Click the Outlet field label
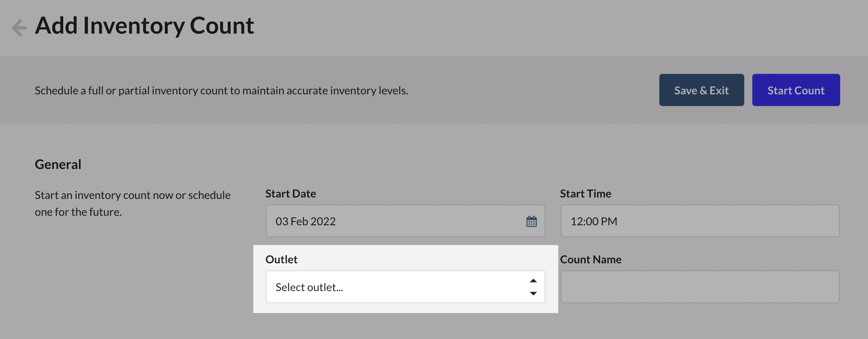The width and height of the screenshot is (868, 339). pos(281,259)
